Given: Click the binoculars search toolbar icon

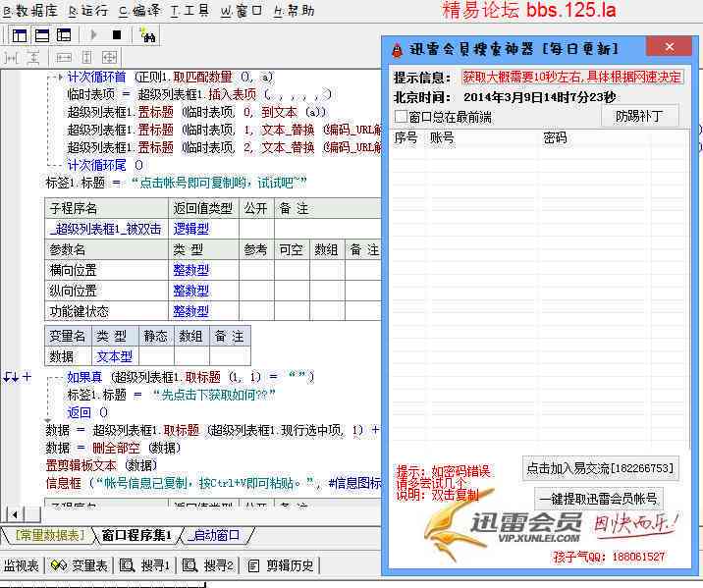Looking at the screenshot, I should tap(147, 35).
